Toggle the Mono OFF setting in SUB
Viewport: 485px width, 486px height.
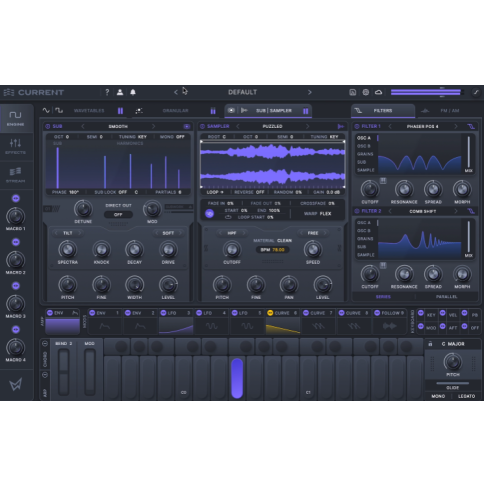[172, 137]
